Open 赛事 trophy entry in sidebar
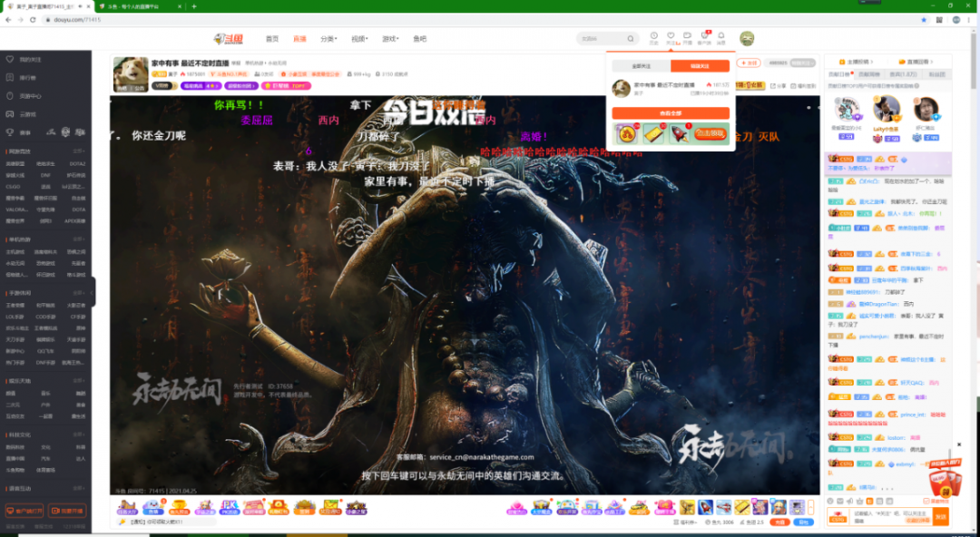980x537 pixels. (19, 132)
